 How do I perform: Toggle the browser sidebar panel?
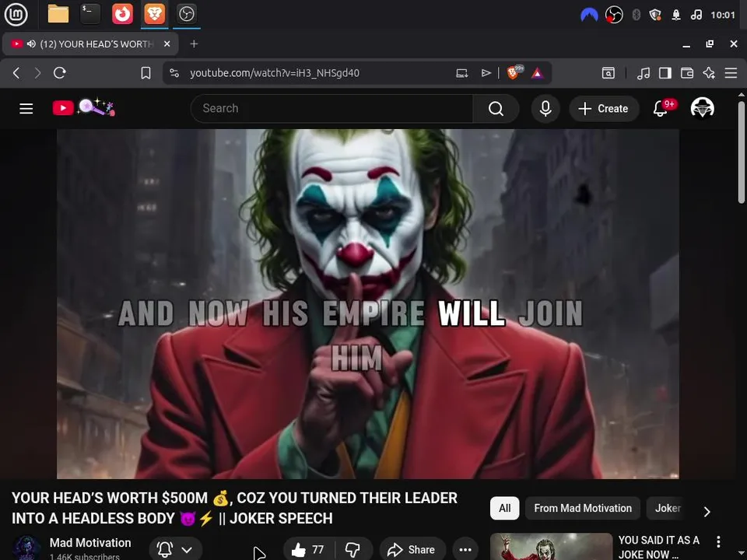(x=665, y=73)
